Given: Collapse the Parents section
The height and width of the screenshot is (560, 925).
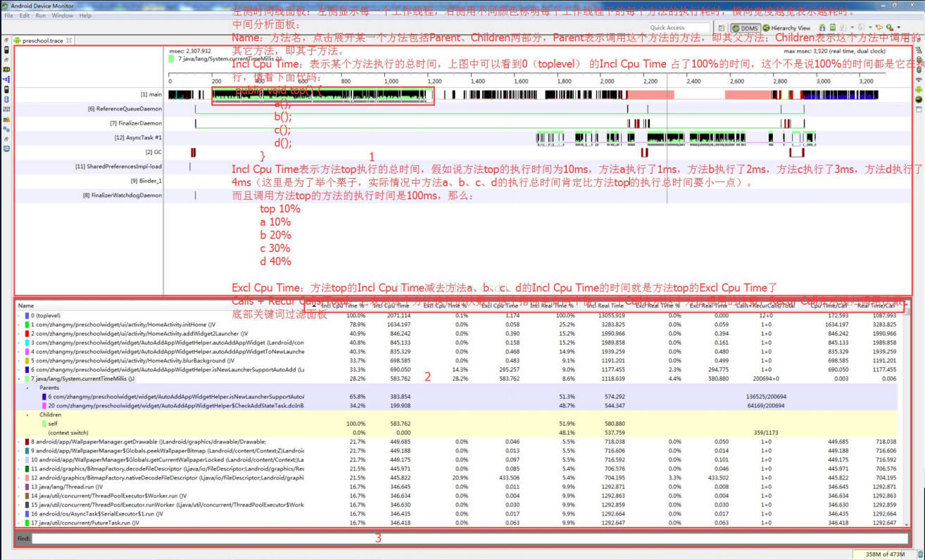Looking at the screenshot, I should 28,388.
